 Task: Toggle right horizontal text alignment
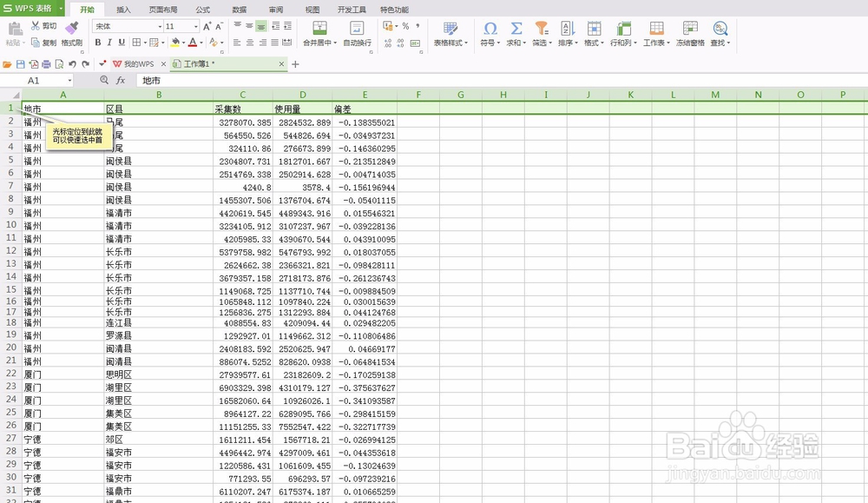click(x=262, y=42)
